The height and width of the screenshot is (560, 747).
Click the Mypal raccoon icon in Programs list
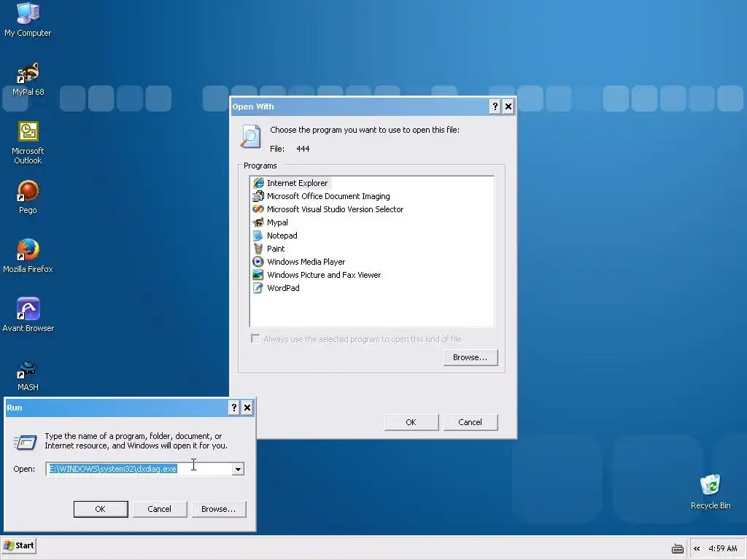tap(258, 222)
